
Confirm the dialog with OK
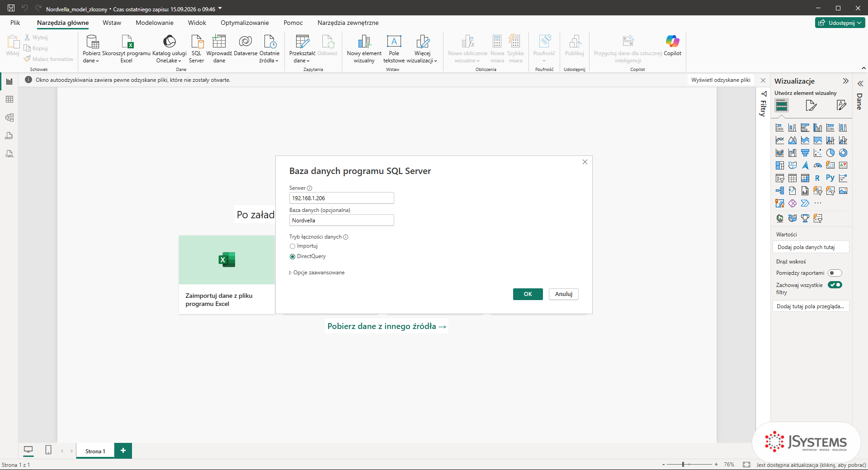click(x=528, y=294)
